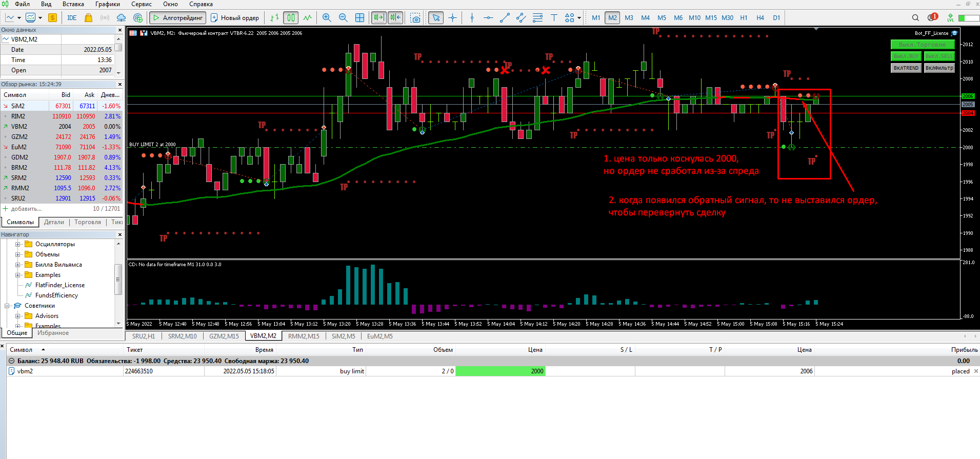Zoom out the chart
The width and height of the screenshot is (980, 459).
click(x=343, y=17)
